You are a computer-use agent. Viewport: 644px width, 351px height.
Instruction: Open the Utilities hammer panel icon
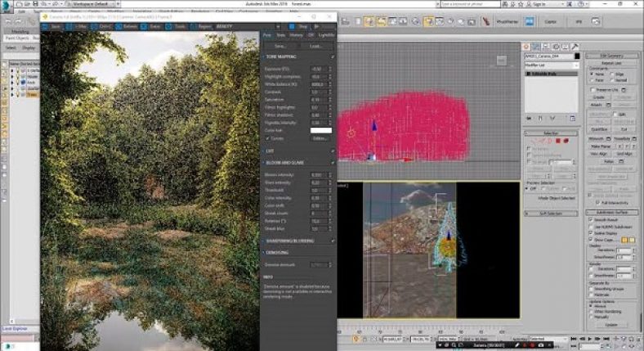click(574, 46)
